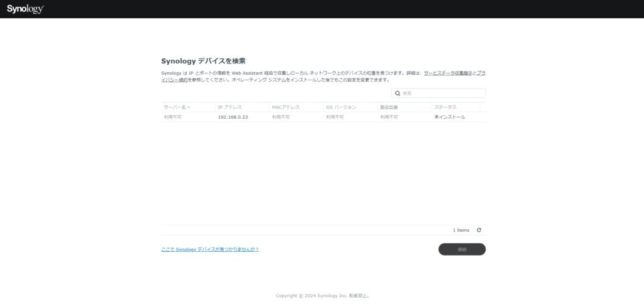Click the magnifier icon in search box
644x304 pixels.
tap(397, 93)
